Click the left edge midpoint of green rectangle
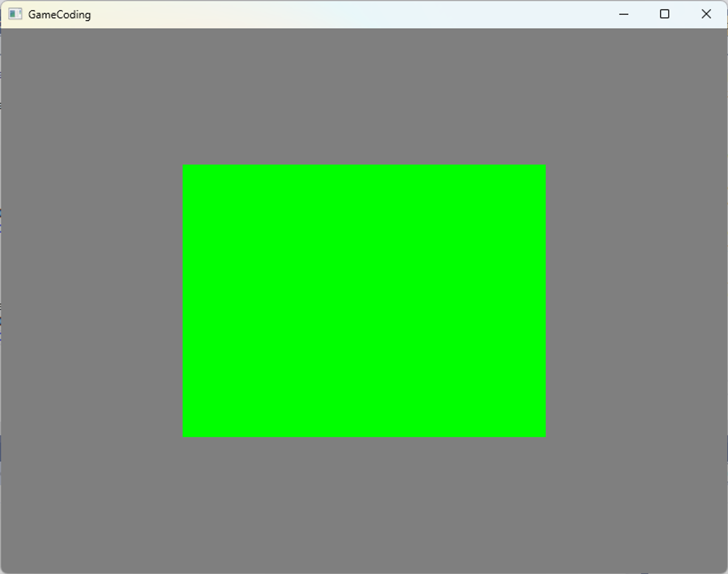The width and height of the screenshot is (728, 574). (183, 301)
